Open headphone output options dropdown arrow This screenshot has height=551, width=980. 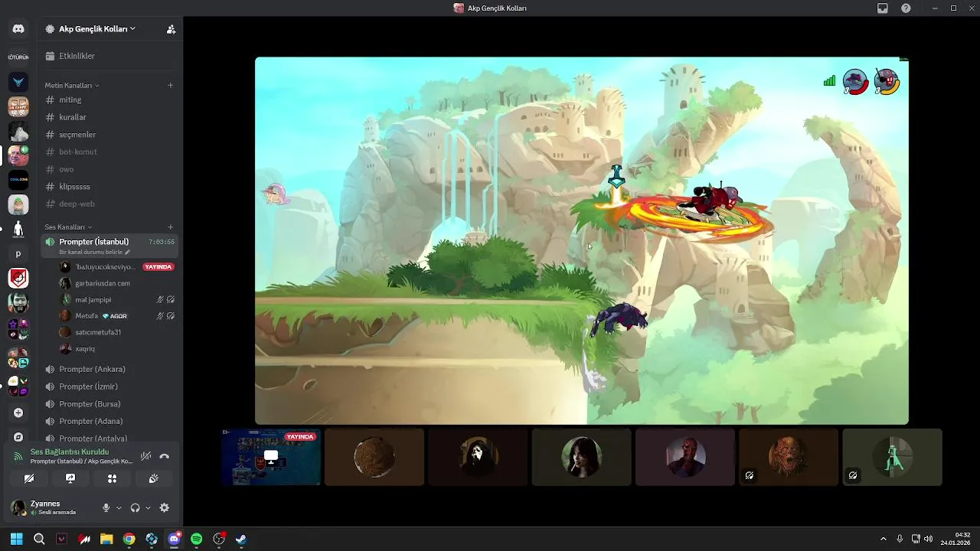pos(148,507)
